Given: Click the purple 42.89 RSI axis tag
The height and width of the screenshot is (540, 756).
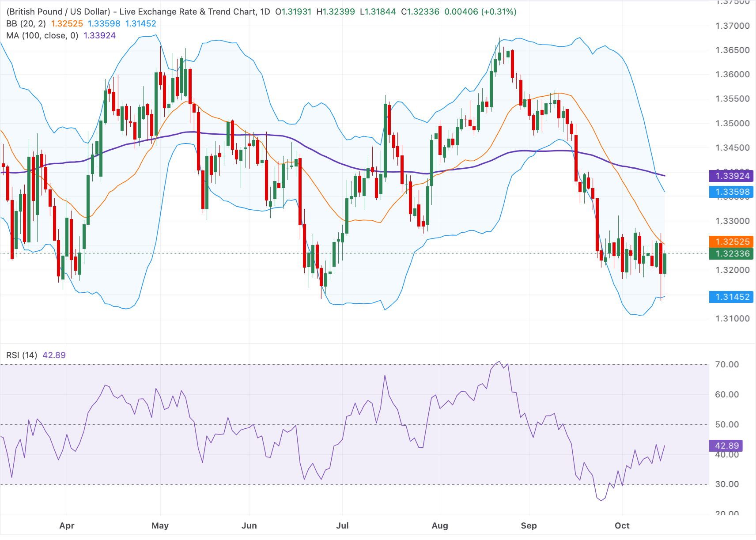Looking at the screenshot, I should [x=726, y=446].
